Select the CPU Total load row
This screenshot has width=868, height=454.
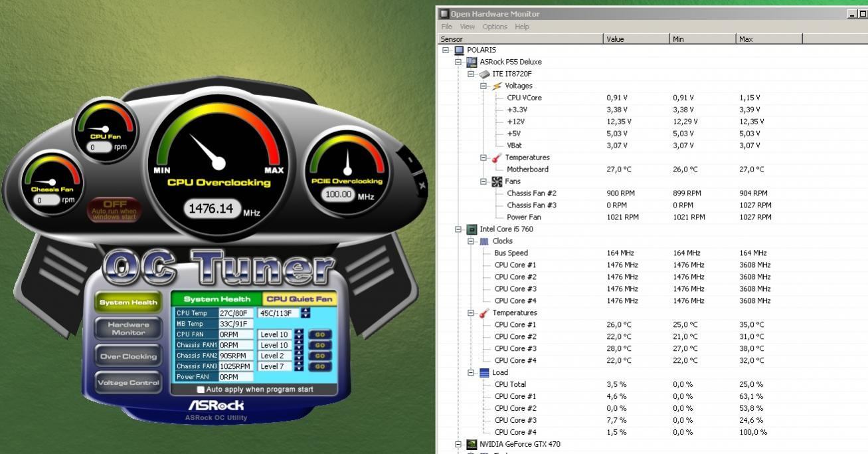652,385
